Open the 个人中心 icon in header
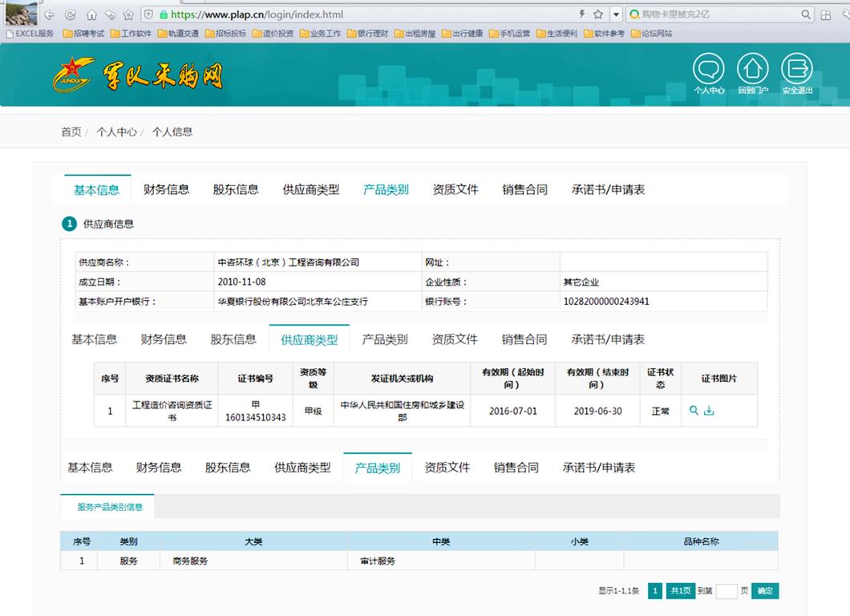The width and height of the screenshot is (850, 616). 708,70
